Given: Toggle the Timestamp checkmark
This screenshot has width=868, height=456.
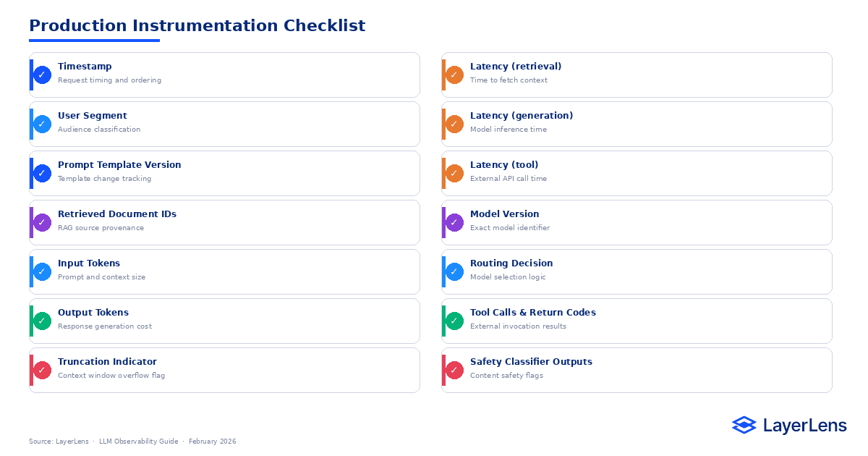Looking at the screenshot, I should [x=42, y=75].
